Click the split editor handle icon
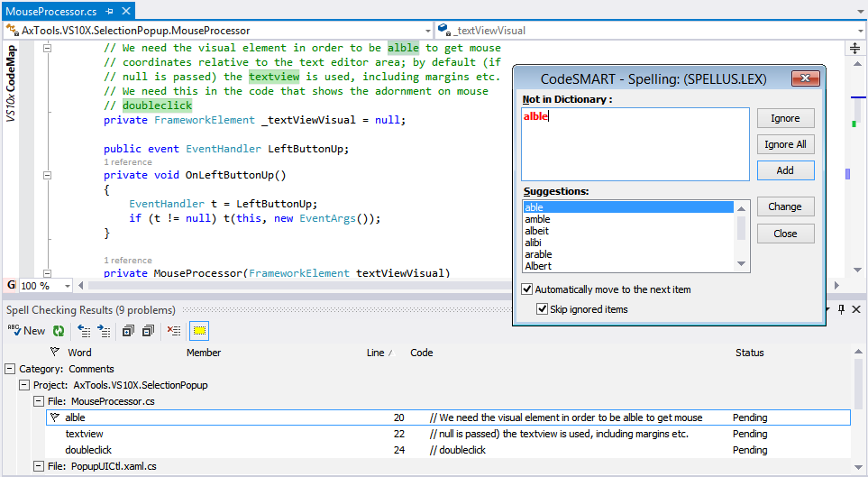 click(854, 48)
